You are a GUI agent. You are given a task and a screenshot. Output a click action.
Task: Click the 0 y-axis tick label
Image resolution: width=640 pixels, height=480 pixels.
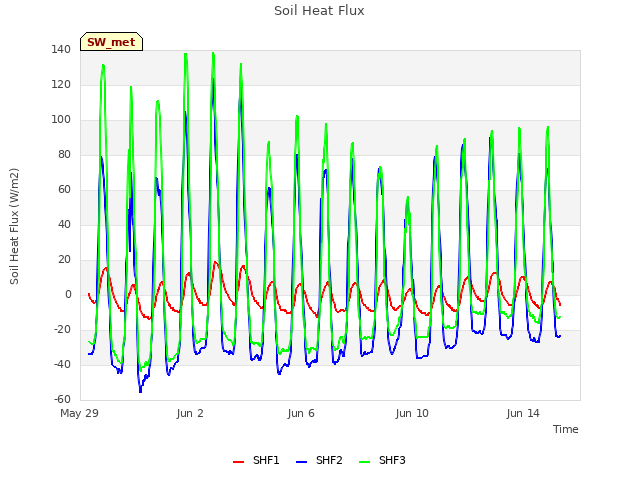pos(68,295)
